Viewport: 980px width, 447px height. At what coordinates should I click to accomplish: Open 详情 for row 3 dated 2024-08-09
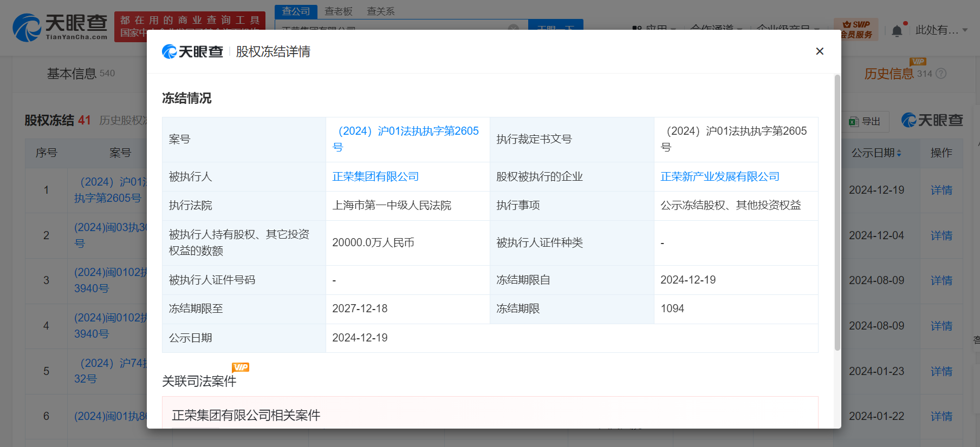click(x=941, y=280)
